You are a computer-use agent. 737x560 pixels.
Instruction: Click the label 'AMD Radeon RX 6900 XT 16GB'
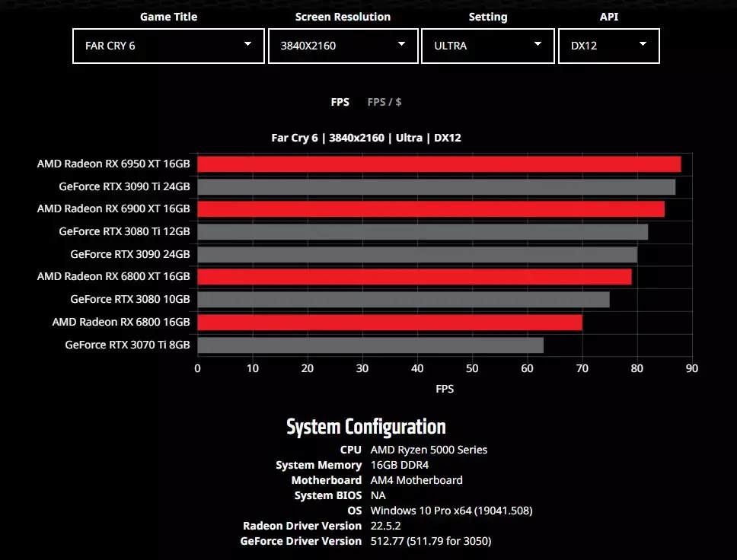click(x=113, y=208)
